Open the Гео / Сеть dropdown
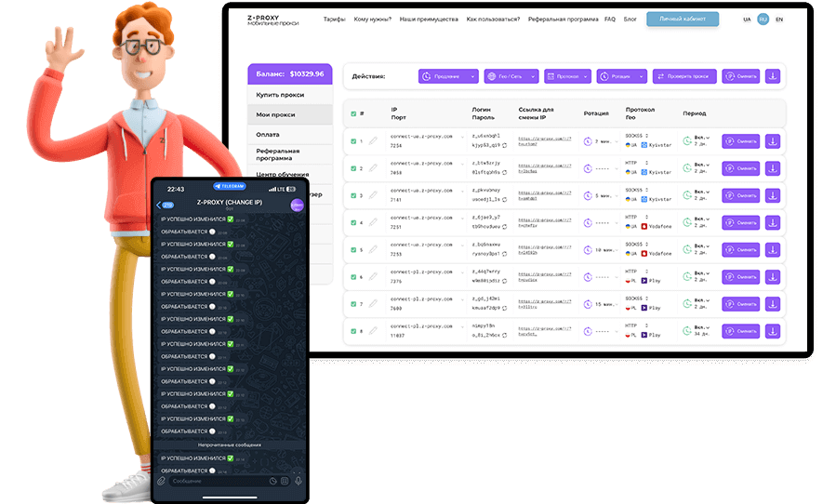The image size is (836, 504). (511, 76)
